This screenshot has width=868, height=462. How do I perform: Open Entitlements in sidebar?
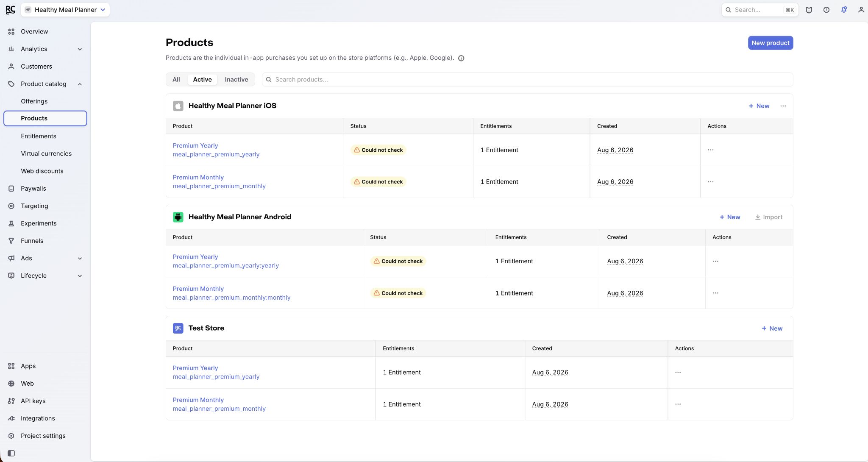pos(38,136)
